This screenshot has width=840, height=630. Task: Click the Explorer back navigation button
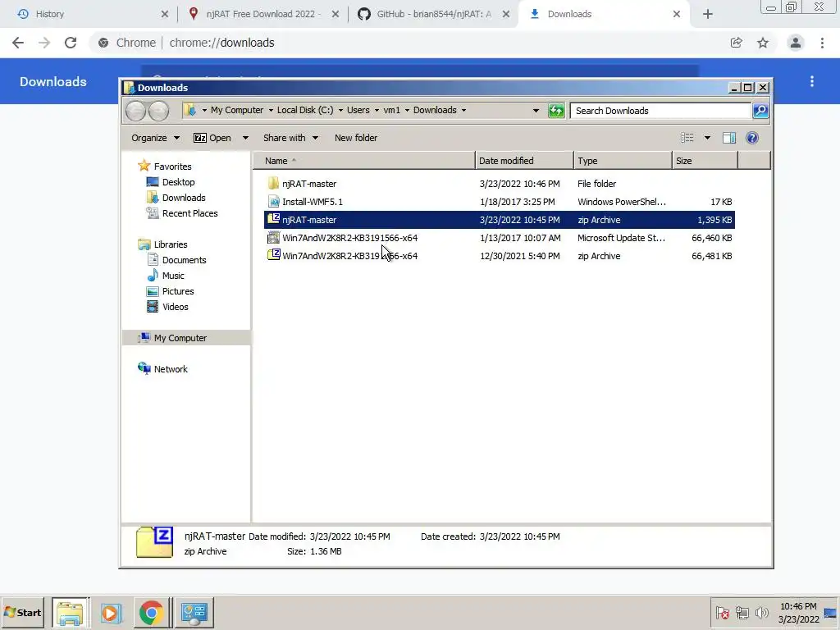[135, 111]
